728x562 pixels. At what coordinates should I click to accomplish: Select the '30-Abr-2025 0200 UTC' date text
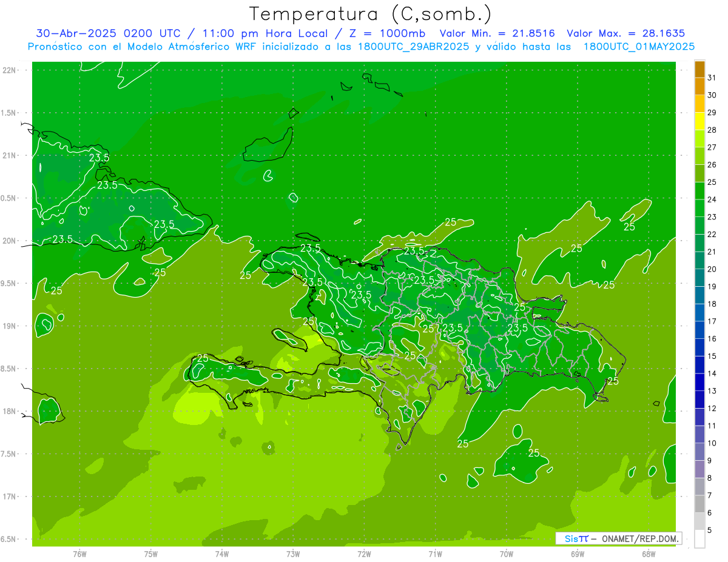point(108,33)
